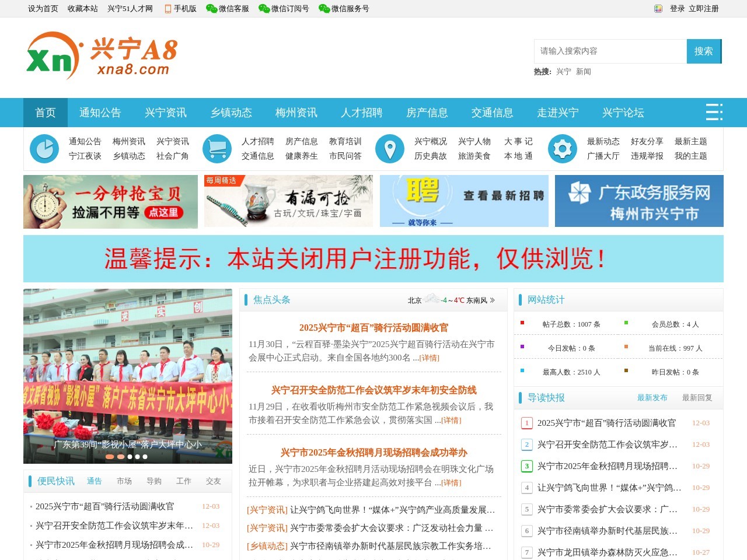
Task: Click the chevron after the Beijing weather info
Action: [x=493, y=300]
